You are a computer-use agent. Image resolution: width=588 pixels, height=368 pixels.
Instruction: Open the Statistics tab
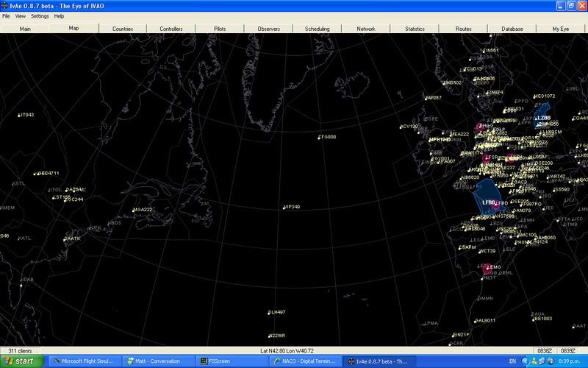point(415,29)
